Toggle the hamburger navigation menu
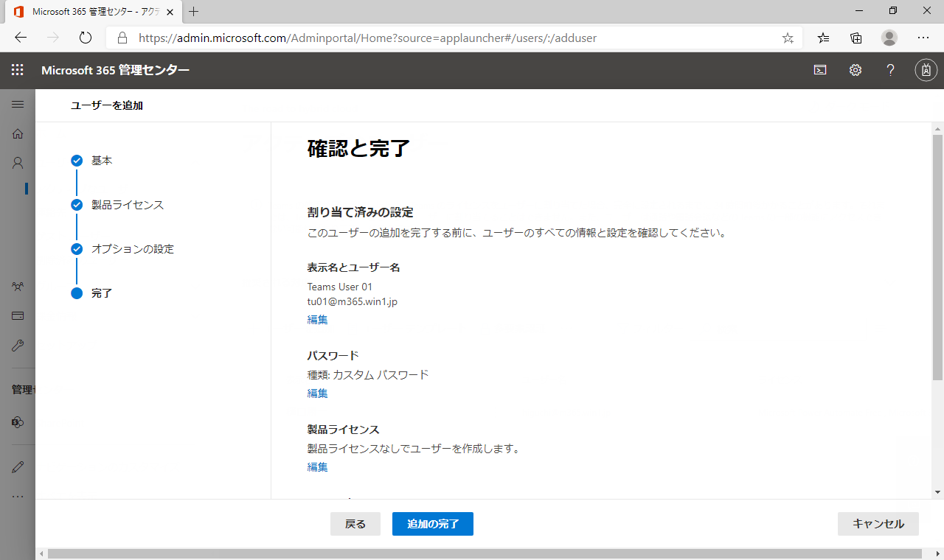This screenshot has height=560, width=944. point(18,105)
